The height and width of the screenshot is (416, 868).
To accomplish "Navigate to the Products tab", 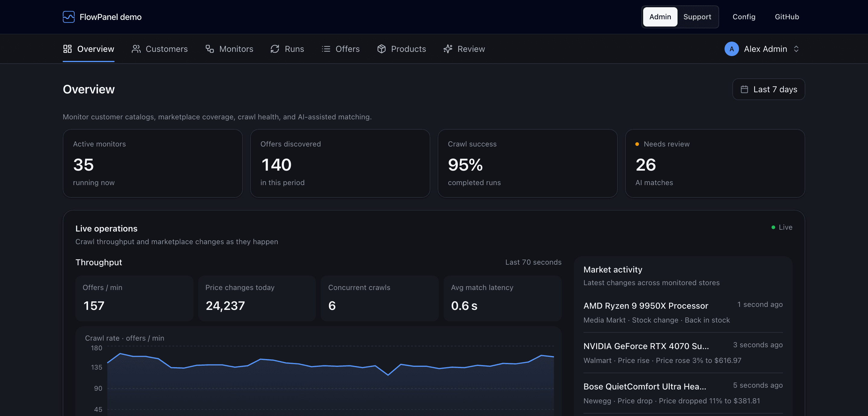I will pyautogui.click(x=401, y=49).
